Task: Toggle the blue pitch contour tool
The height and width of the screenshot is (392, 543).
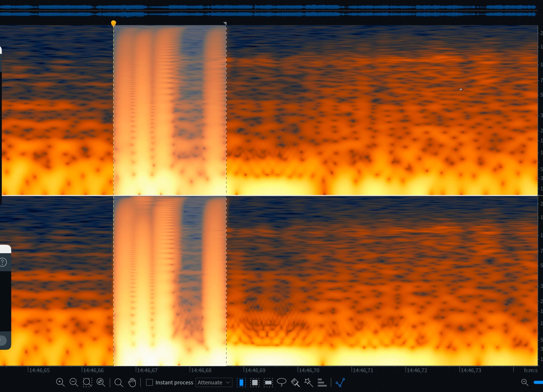Action: pyautogui.click(x=340, y=383)
